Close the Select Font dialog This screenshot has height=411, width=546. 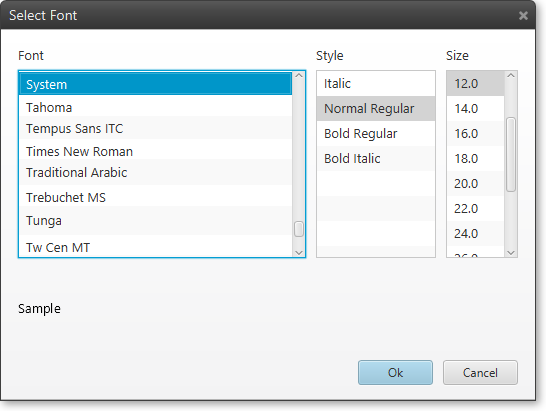pyautogui.click(x=523, y=15)
